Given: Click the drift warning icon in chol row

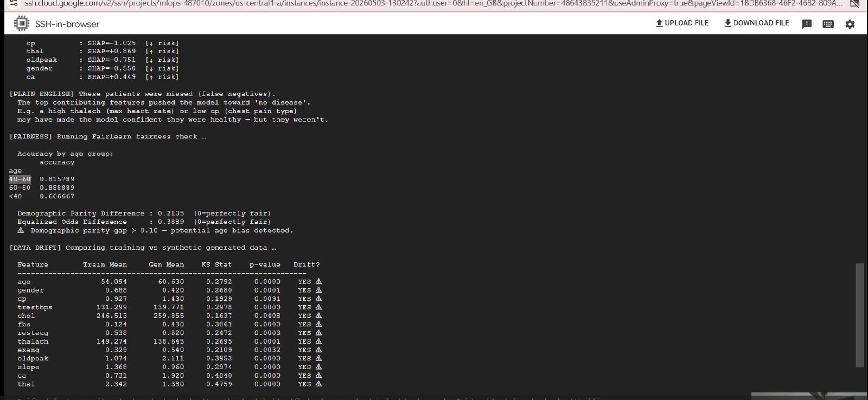Looking at the screenshot, I should 318,316.
